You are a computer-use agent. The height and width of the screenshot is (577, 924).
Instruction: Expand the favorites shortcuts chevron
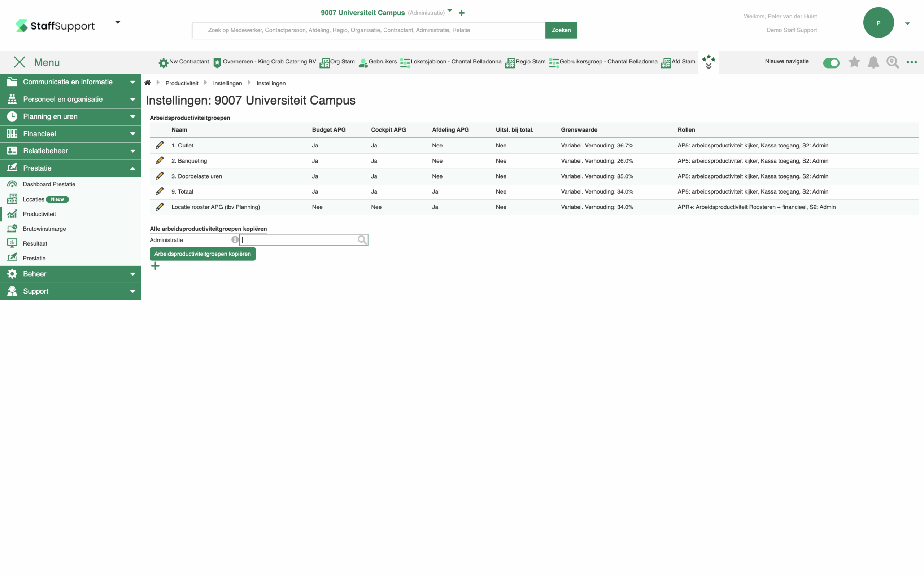pyautogui.click(x=709, y=62)
